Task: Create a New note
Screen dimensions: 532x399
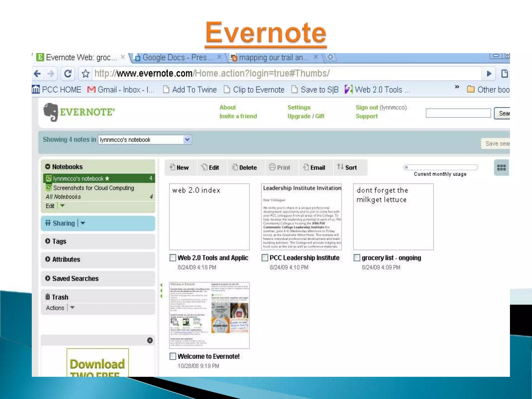Action: 179,168
